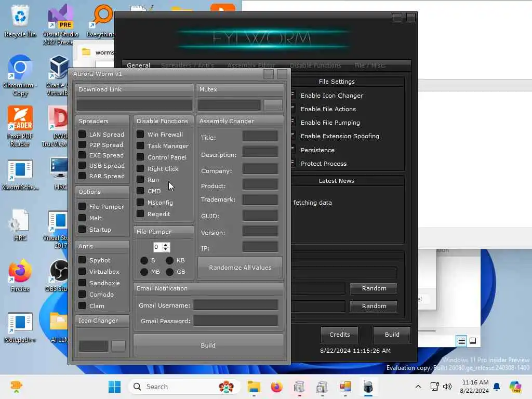Toggle the Task Manager checkbox
The image size is (532, 399).
point(140,145)
